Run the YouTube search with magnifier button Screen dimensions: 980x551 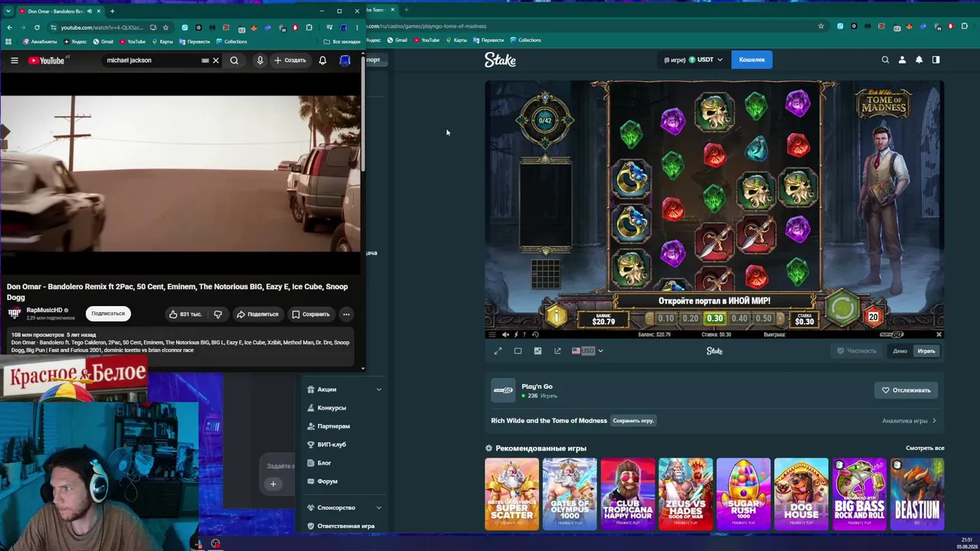234,60
